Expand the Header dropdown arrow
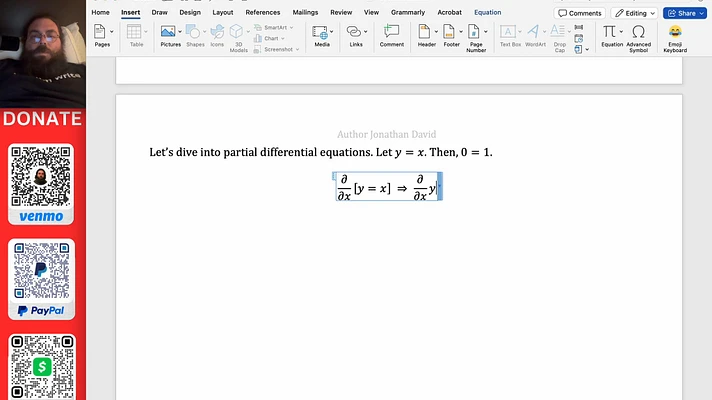This screenshot has width=712, height=400. (x=436, y=32)
